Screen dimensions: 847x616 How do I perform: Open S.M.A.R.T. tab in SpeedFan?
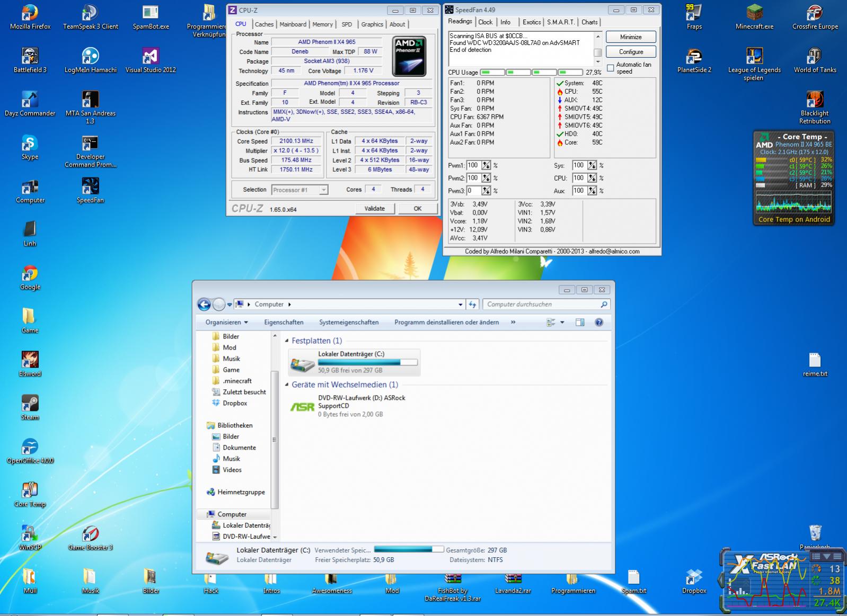pyautogui.click(x=561, y=22)
